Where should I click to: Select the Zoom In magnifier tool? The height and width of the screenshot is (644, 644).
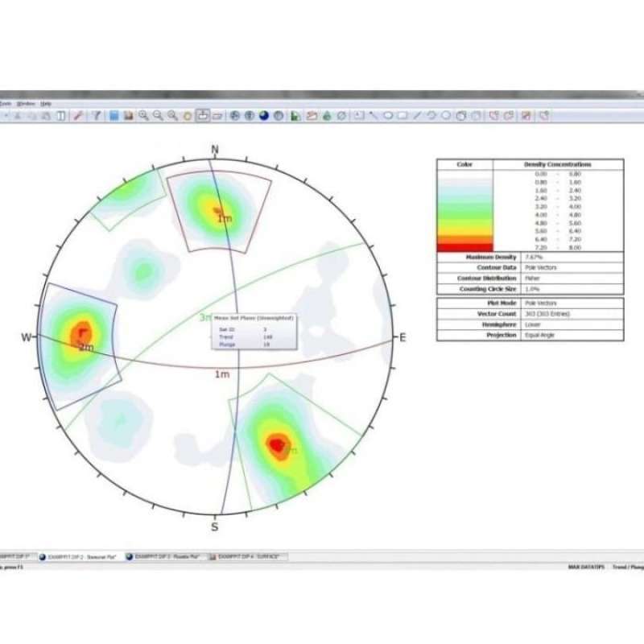pos(142,115)
